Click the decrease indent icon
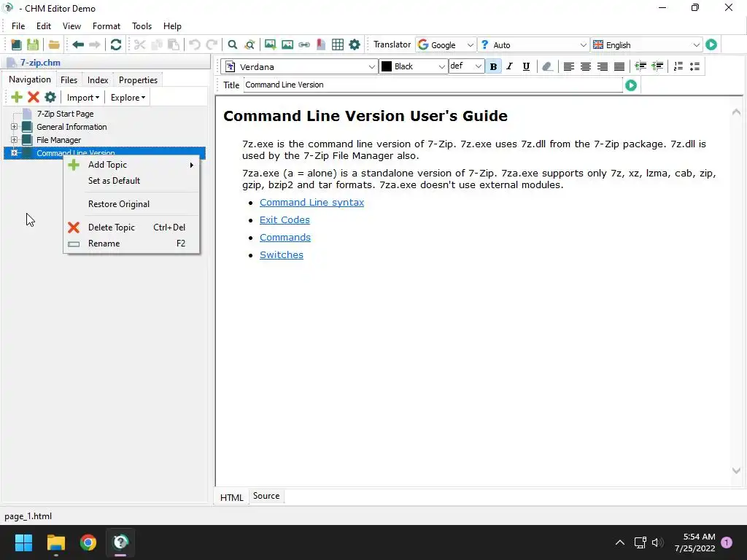This screenshot has width=747, height=560. pyautogui.click(x=657, y=66)
